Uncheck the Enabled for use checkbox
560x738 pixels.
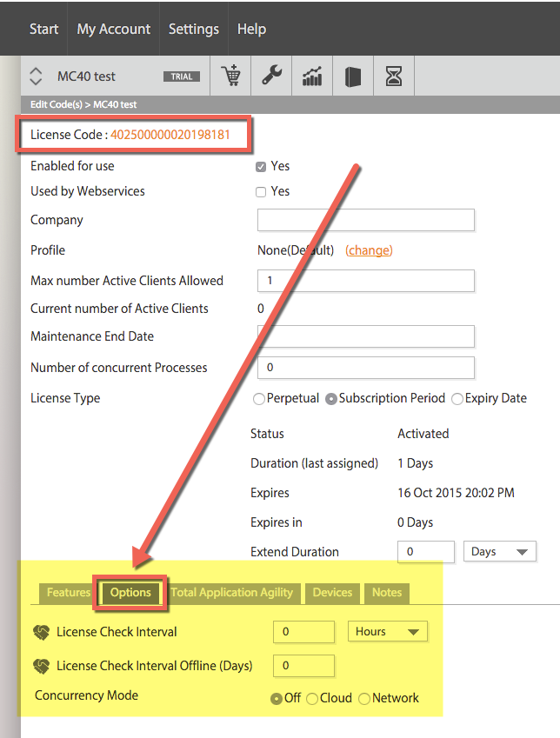pos(261,167)
